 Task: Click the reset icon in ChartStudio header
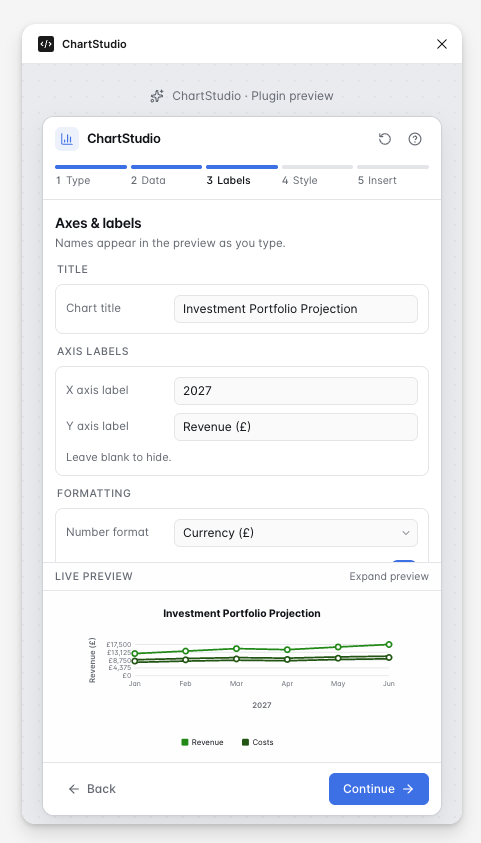click(x=385, y=139)
